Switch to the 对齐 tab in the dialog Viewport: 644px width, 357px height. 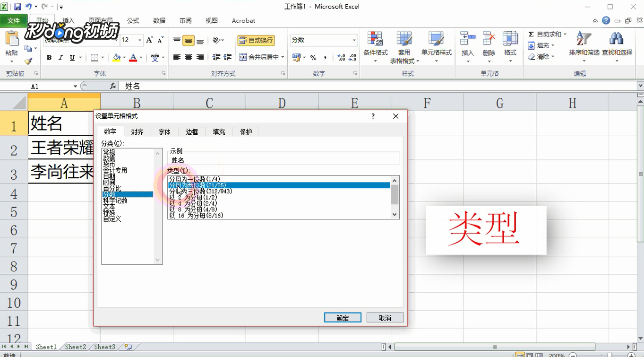[x=137, y=132]
